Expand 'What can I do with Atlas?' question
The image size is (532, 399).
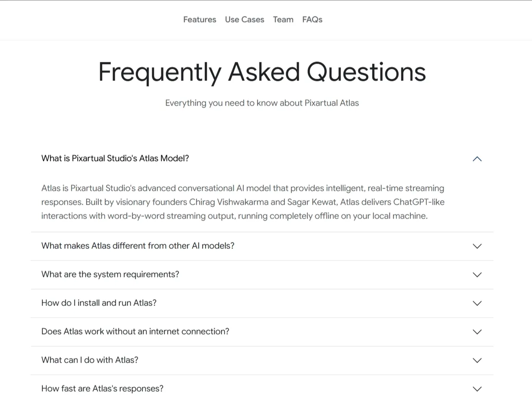coord(90,360)
